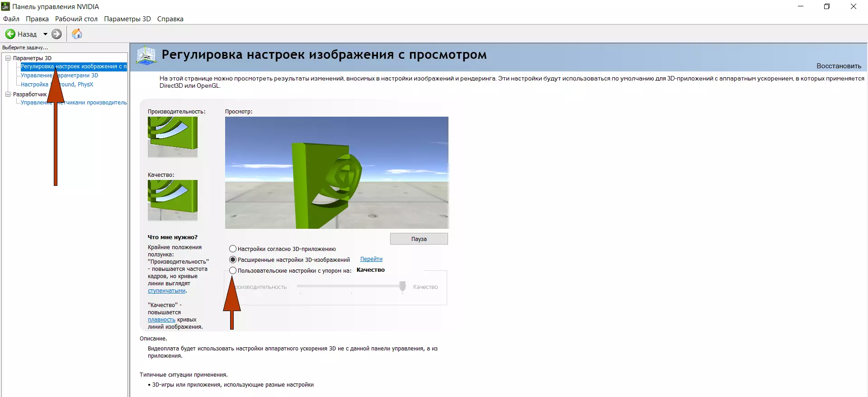Open Настройка Surround, PhysX tree item
This screenshot has height=397, width=868.
point(57,85)
